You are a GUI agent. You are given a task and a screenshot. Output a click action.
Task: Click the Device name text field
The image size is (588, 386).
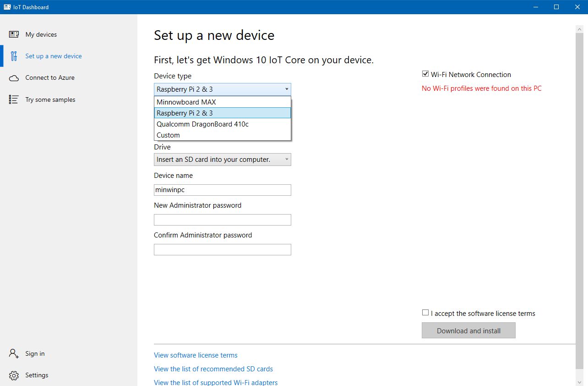coord(223,190)
